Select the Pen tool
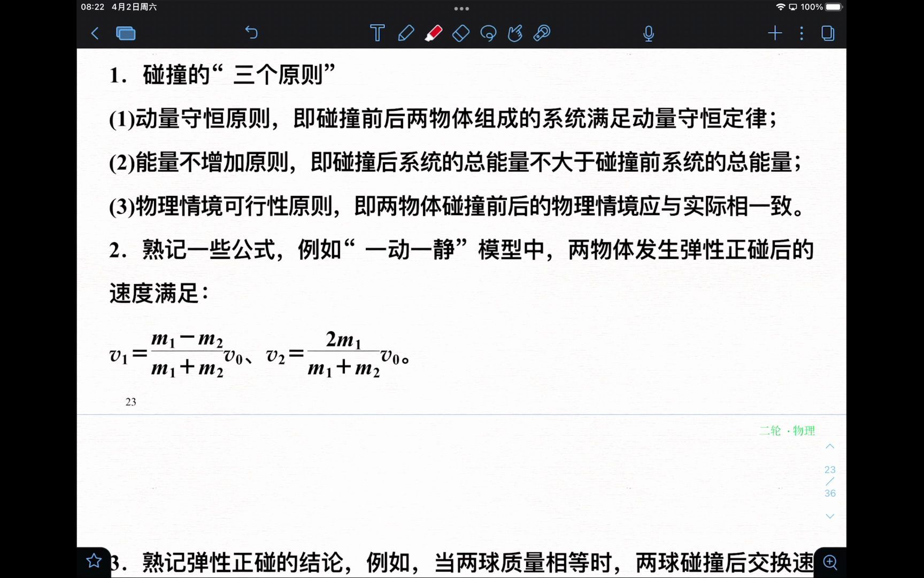924x578 pixels. pos(406,33)
